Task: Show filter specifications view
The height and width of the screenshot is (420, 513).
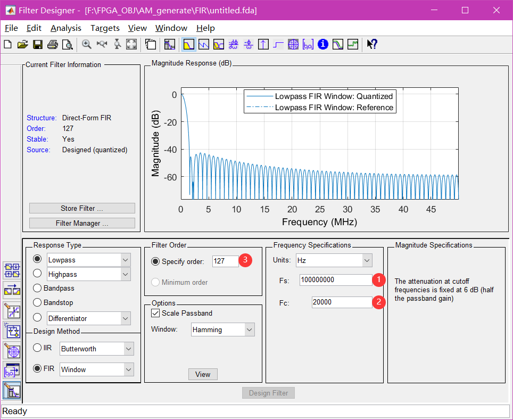Action: click(170, 44)
